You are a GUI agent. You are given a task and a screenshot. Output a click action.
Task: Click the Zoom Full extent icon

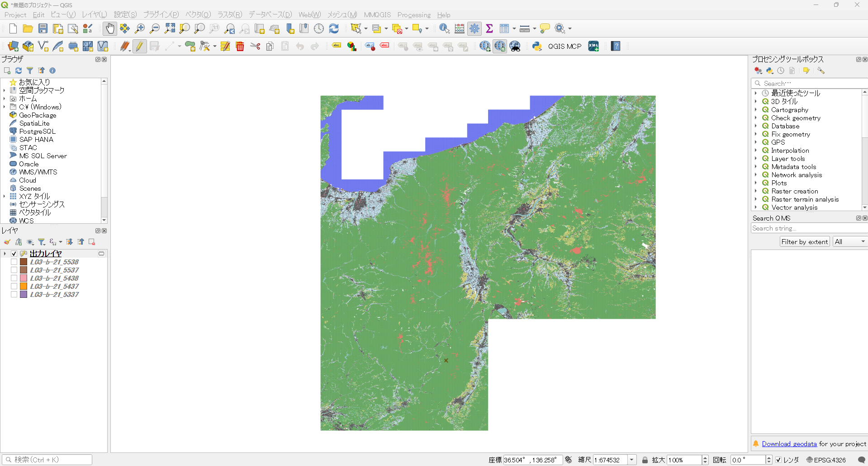click(x=170, y=28)
